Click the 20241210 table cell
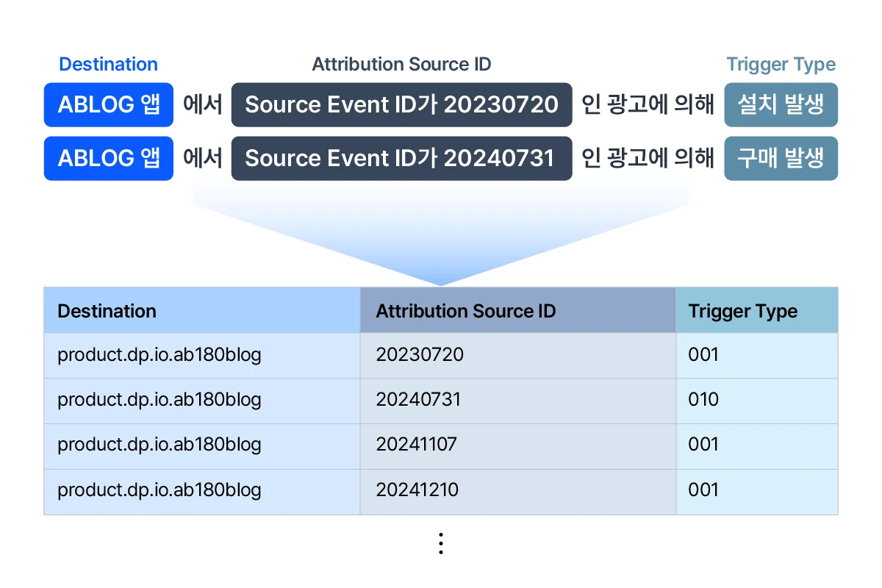Screen dimensions: 882x588 click(417, 490)
